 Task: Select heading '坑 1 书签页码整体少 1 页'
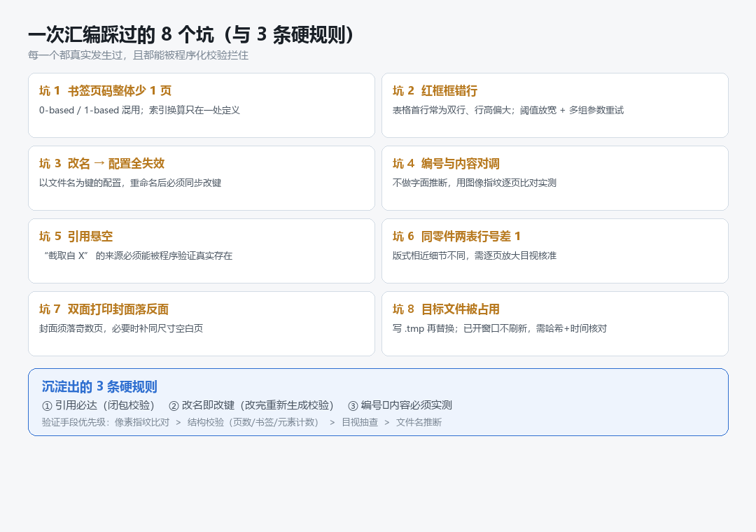[105, 91]
